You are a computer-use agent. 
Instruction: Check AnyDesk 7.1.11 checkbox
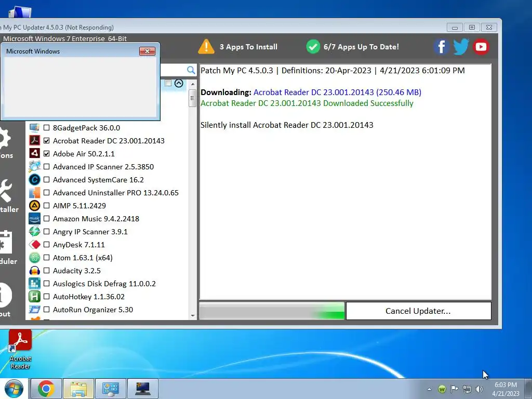tap(46, 245)
